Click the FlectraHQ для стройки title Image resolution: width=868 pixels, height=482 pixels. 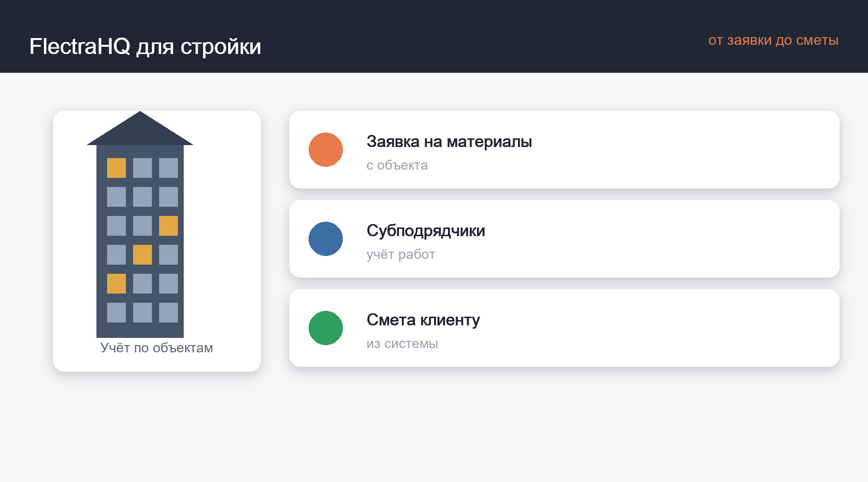pyautogui.click(x=145, y=47)
